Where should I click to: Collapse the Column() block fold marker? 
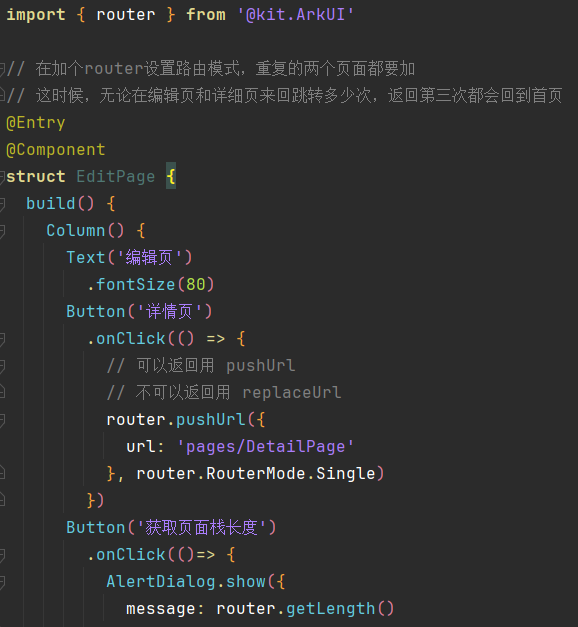(2, 231)
